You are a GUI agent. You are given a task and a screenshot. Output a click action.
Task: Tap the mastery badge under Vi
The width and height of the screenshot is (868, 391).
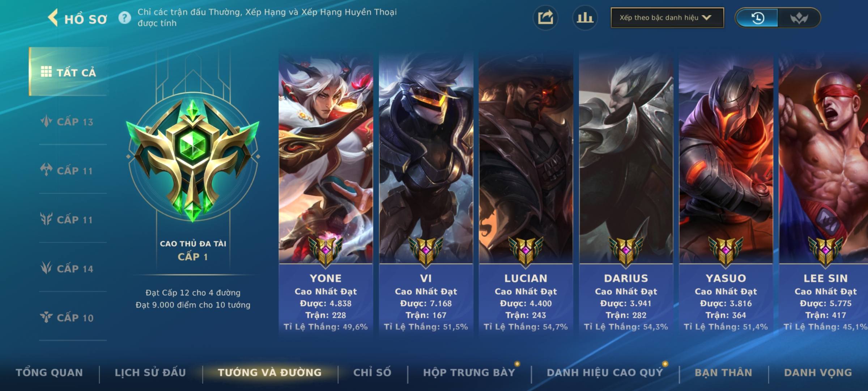[426, 251]
